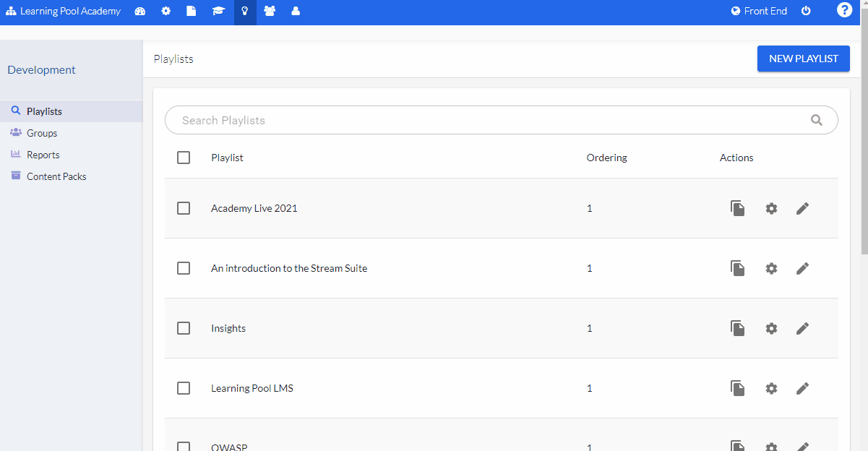The image size is (868, 451).
Task: Duplicate the Academy Live 2021 playlist
Action: point(737,208)
